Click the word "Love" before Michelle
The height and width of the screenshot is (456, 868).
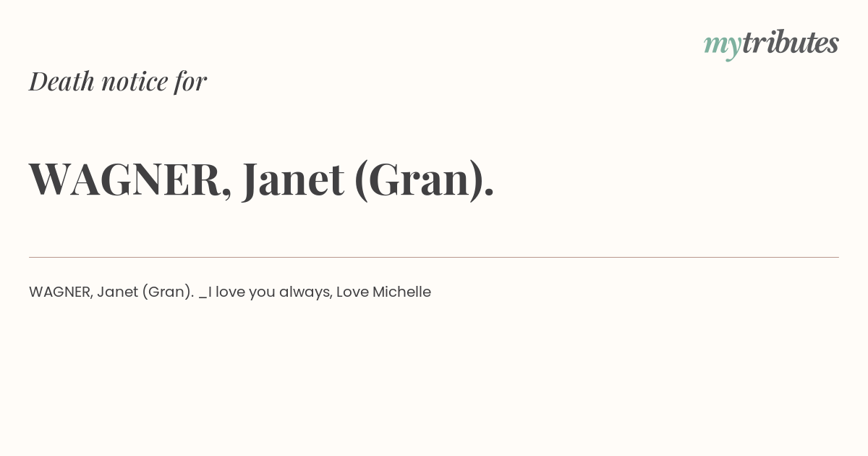tap(352, 292)
